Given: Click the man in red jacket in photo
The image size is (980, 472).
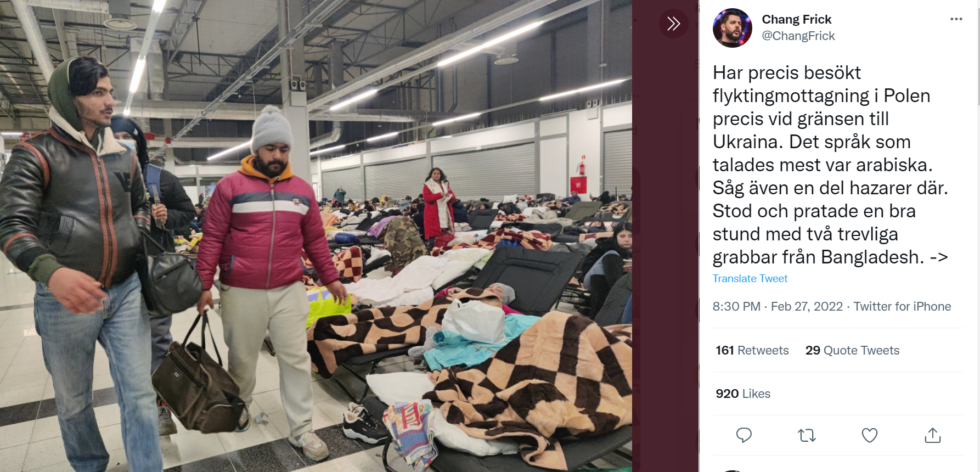Looking at the screenshot, I should (269, 274).
